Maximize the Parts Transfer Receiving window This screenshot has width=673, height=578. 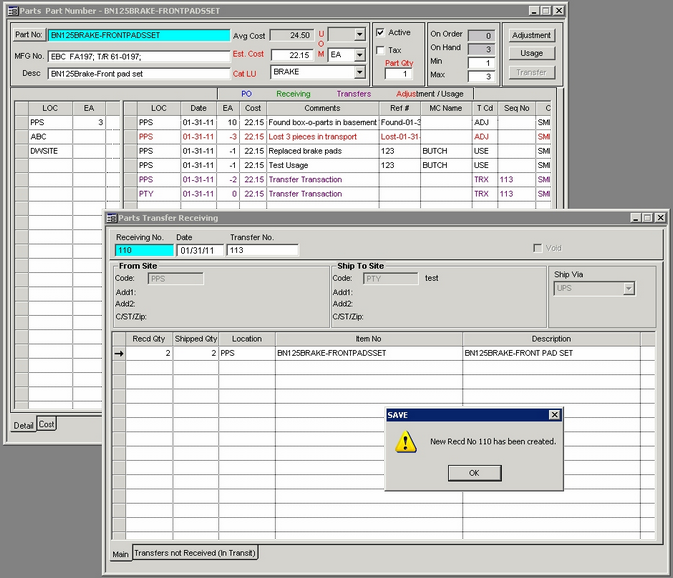[647, 218]
